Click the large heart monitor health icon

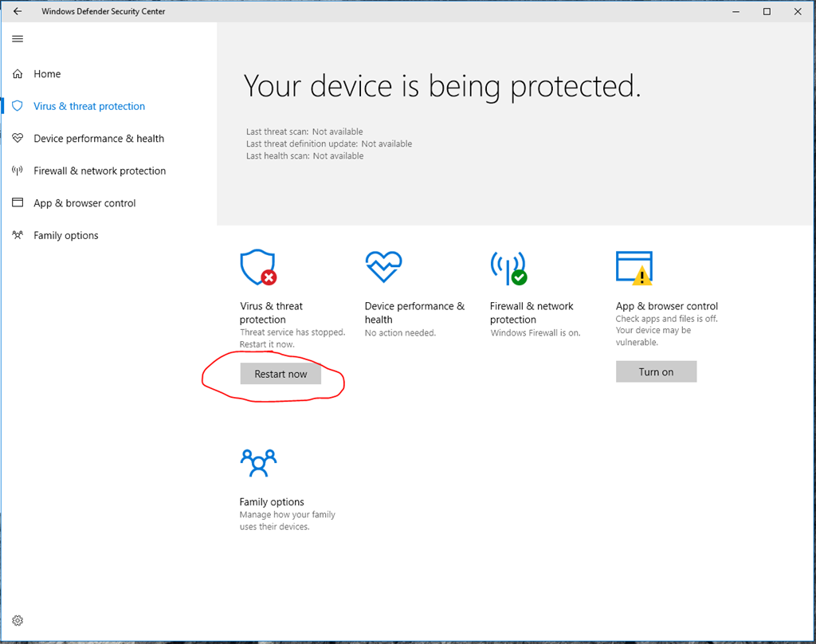coord(383,266)
